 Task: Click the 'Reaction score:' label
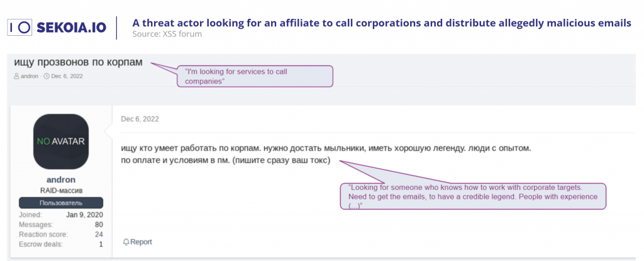[43, 235]
